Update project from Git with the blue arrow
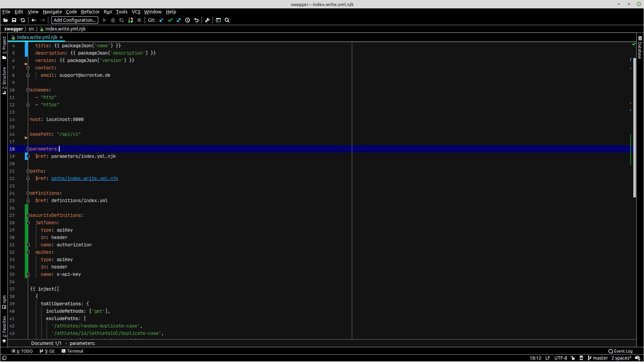Image resolution: width=644 pixels, height=362 pixels. coord(161,20)
